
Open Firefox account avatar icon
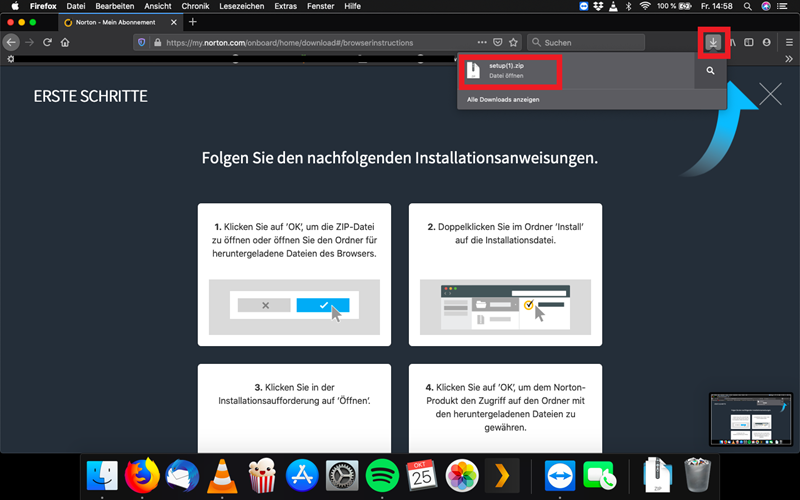(x=766, y=42)
